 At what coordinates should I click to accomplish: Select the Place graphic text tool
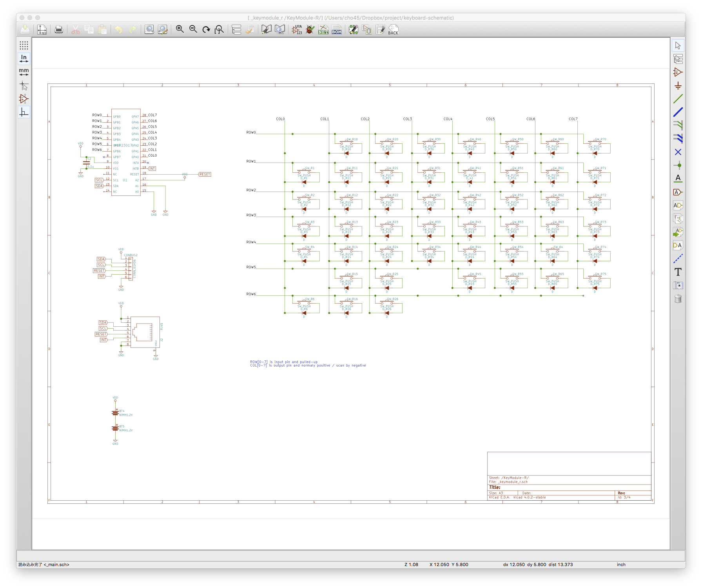click(678, 272)
